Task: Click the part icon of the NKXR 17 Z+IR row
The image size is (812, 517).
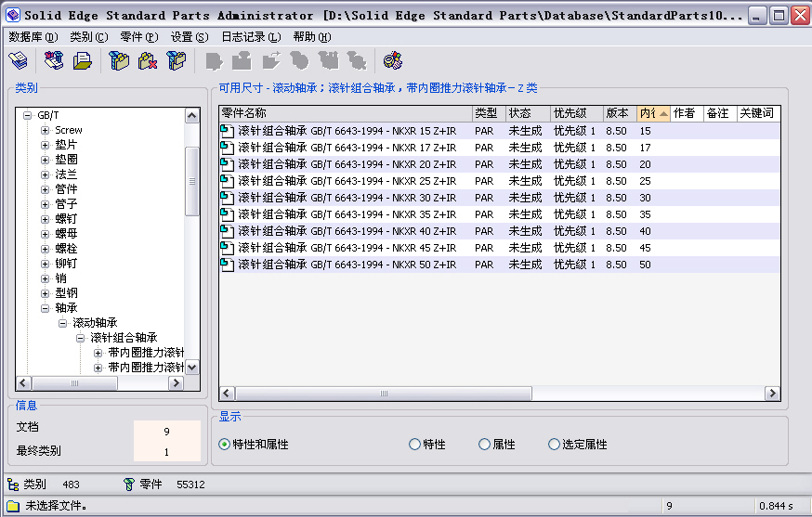Action: pos(228,148)
